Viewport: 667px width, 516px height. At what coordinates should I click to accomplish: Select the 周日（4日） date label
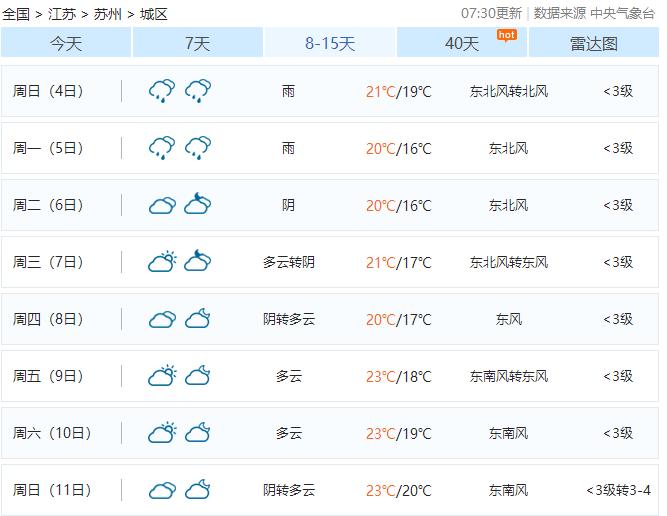coord(48,91)
